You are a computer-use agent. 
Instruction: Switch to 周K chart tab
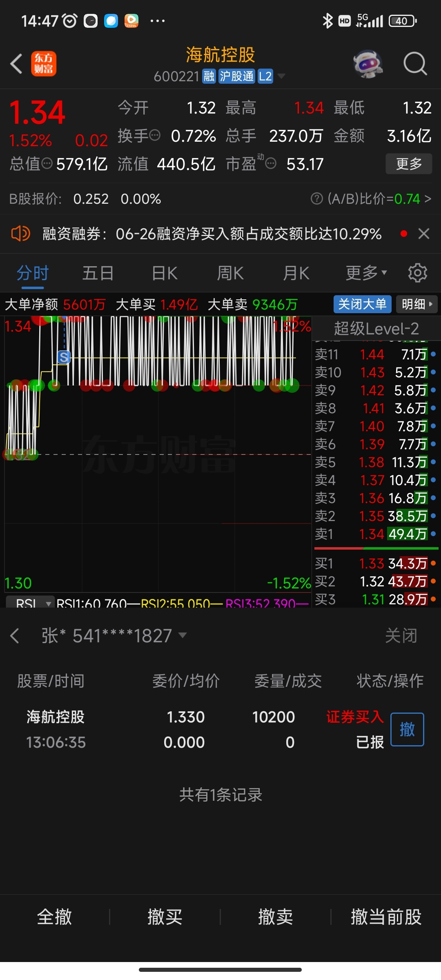(230, 273)
